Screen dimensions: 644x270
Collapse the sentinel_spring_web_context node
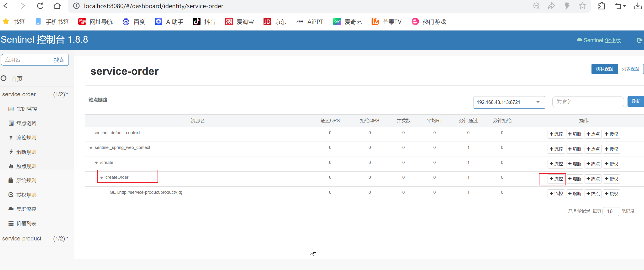click(x=91, y=148)
